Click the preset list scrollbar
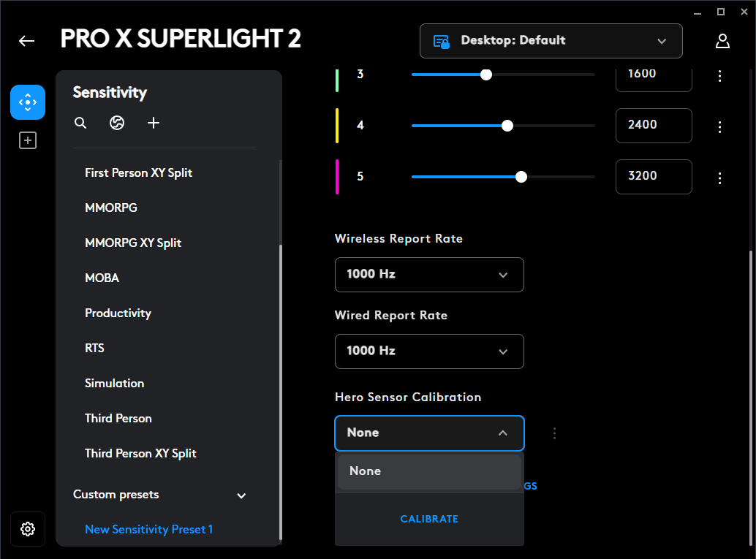The width and height of the screenshot is (756, 559). tap(281, 392)
